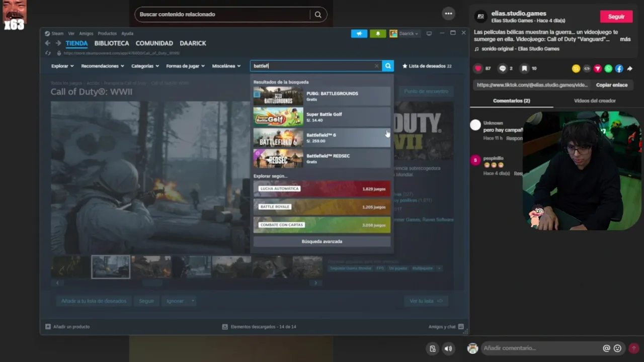Image resolution: width=644 pixels, height=362 pixels.
Task: Open Steam notifications bell
Action: (x=378, y=34)
